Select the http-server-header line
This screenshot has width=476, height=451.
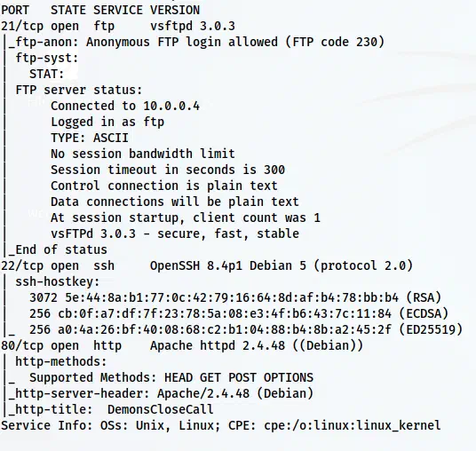pos(161,393)
